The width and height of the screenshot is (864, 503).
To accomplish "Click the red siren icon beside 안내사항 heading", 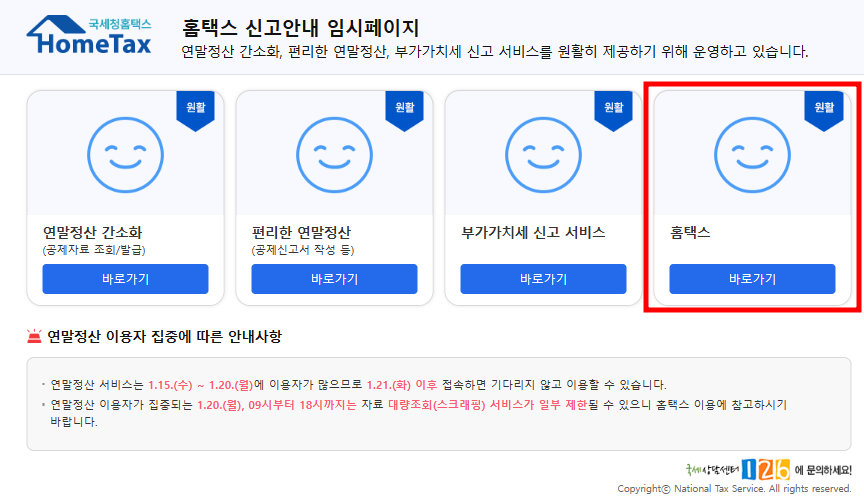I will point(34,336).
